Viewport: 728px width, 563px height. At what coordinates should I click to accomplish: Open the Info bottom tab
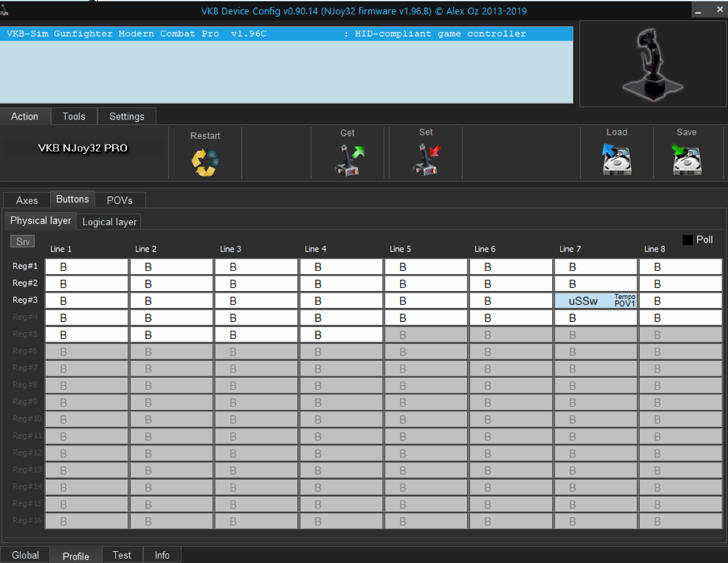(162, 555)
